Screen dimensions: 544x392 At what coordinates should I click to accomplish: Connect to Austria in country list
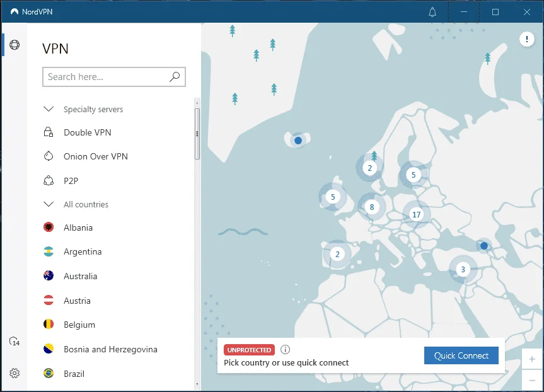point(77,301)
